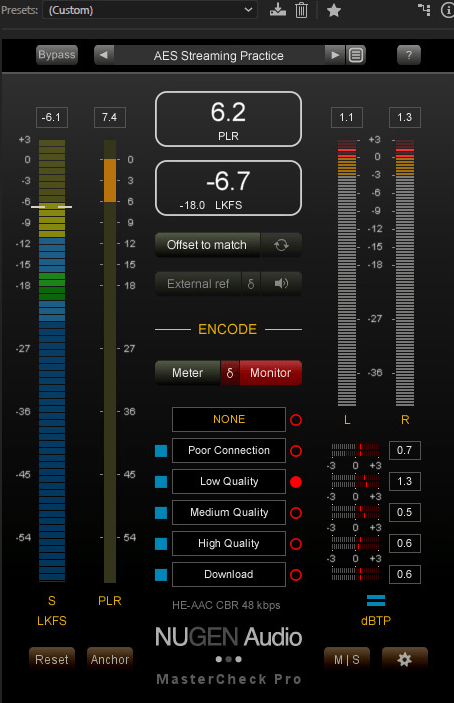Click the Download codec slot

229,574
